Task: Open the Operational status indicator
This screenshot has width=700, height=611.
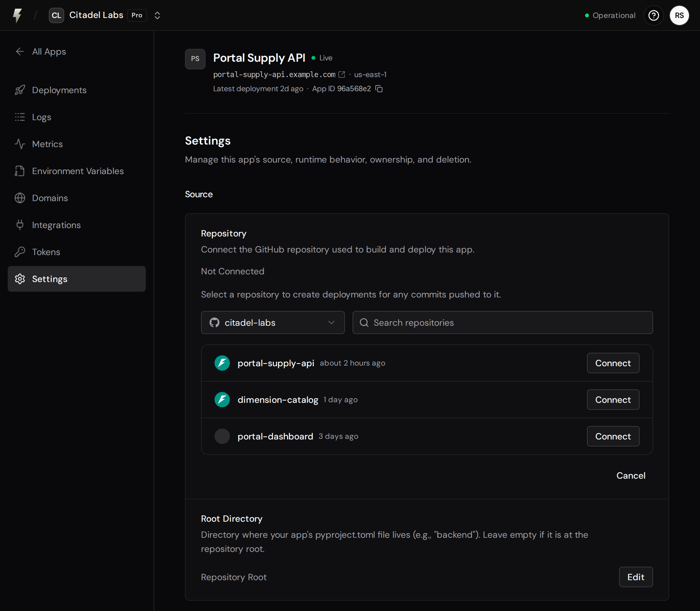Action: coord(610,15)
